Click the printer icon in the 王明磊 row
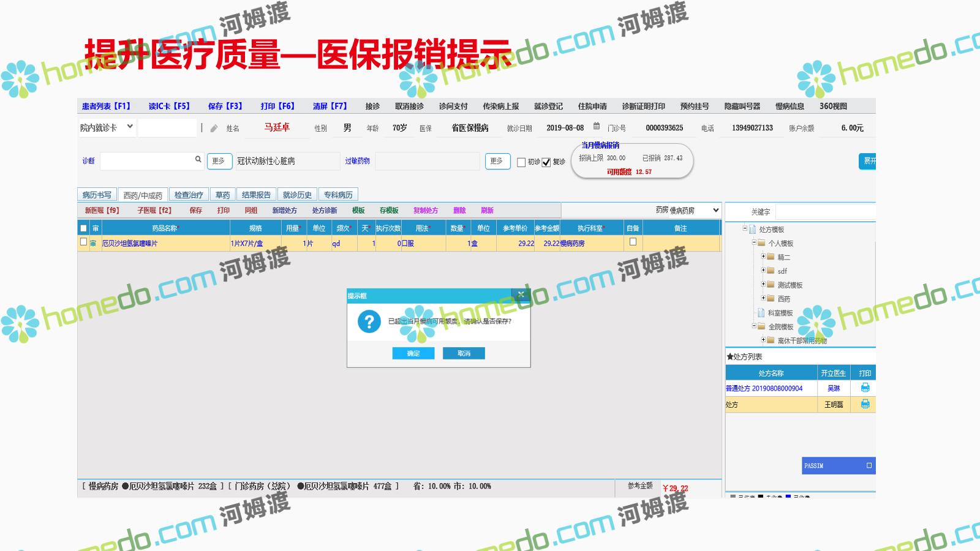 [x=865, y=404]
